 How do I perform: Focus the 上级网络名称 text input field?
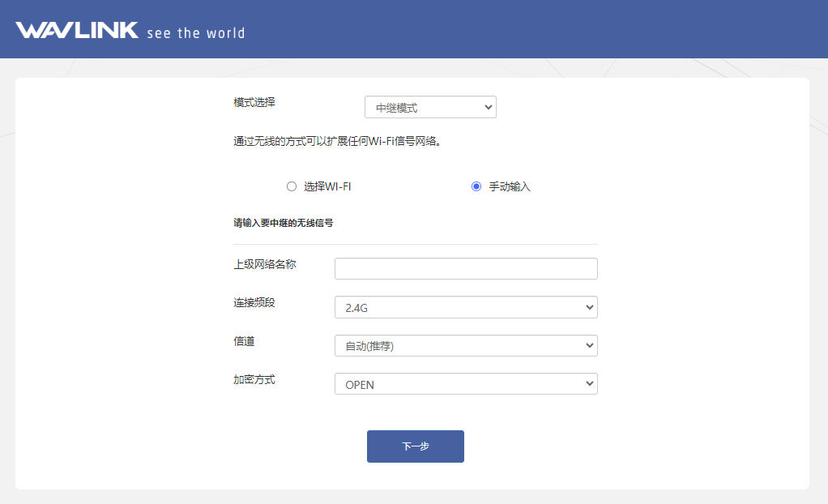point(466,269)
